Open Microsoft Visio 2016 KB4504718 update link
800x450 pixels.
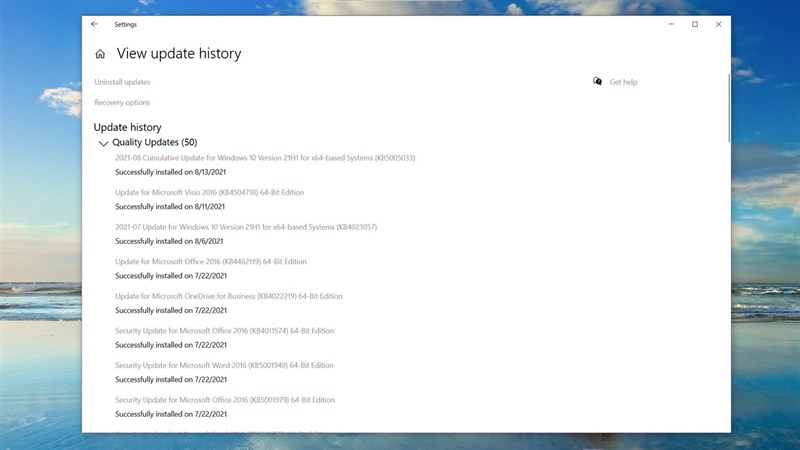[x=209, y=192]
